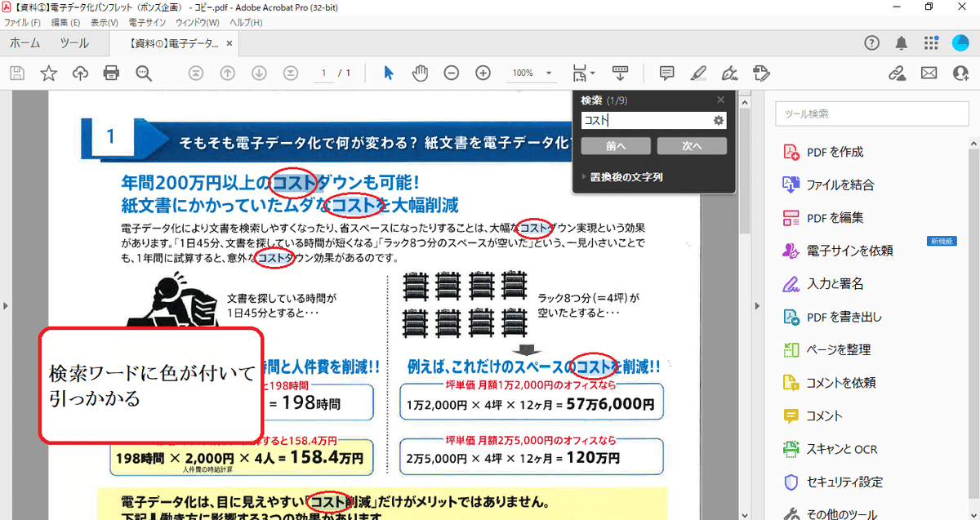Show next page arrow icon
This screenshot has height=520, width=980.
260,73
